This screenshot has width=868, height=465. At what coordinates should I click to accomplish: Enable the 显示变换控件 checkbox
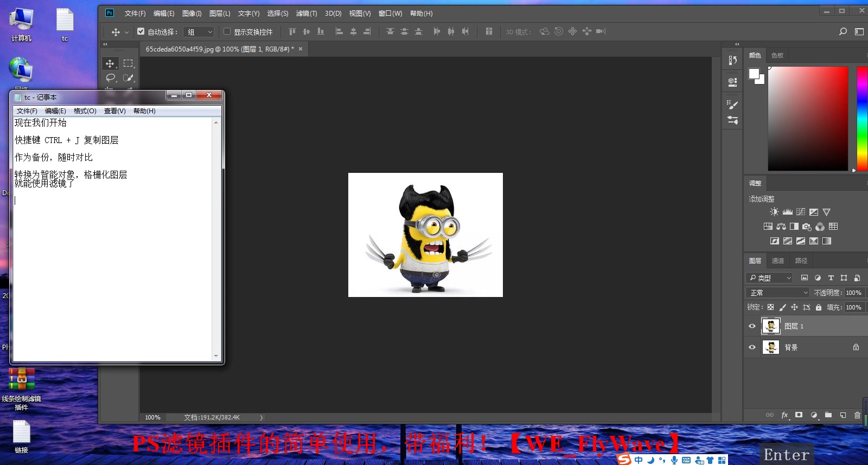click(x=227, y=31)
